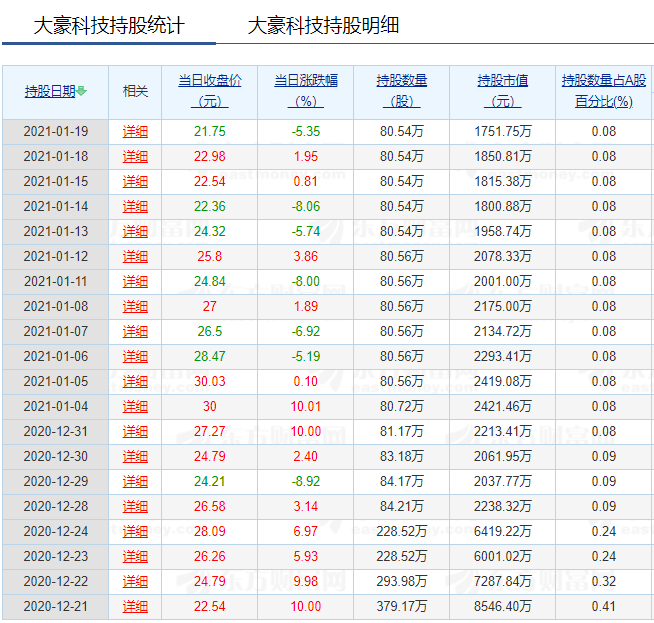Click green sort arrow beside 持股日期
Screen dimensions: 654x623
pos(81,90)
